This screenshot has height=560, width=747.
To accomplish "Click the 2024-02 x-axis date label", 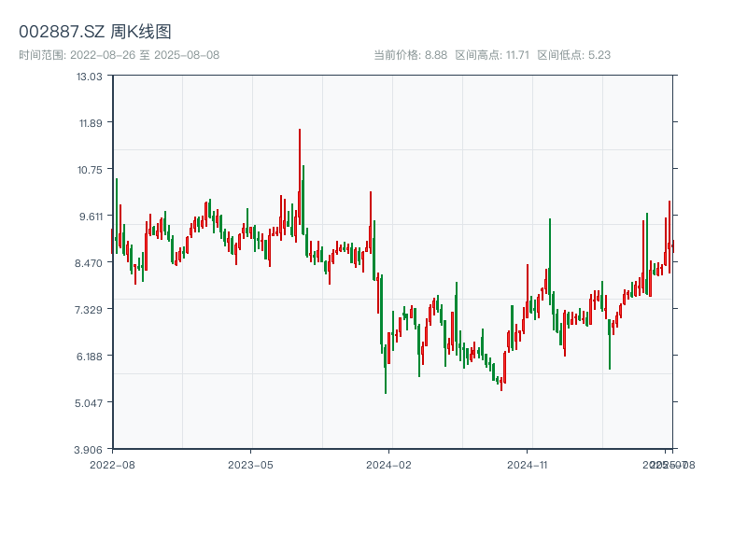I will tap(389, 464).
